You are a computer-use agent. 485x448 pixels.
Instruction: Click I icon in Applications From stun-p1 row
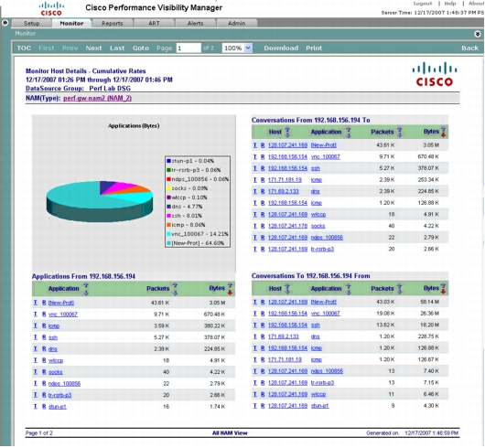(x=36, y=407)
